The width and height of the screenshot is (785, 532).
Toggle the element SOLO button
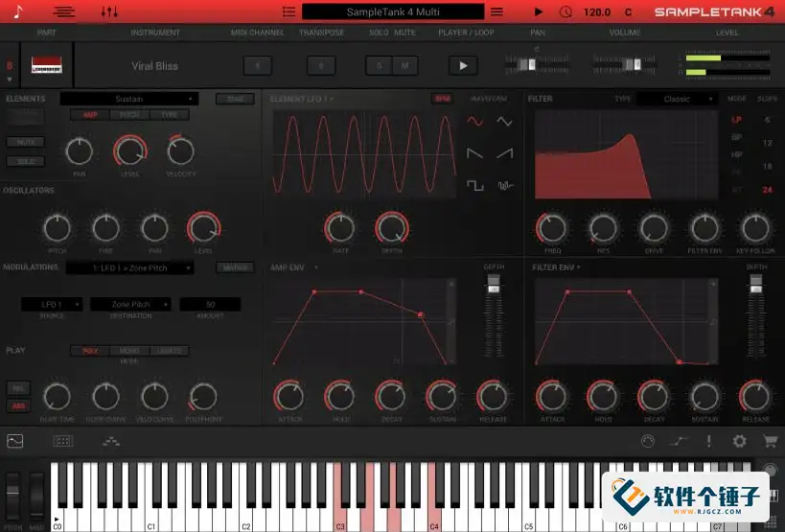pyautogui.click(x=26, y=162)
